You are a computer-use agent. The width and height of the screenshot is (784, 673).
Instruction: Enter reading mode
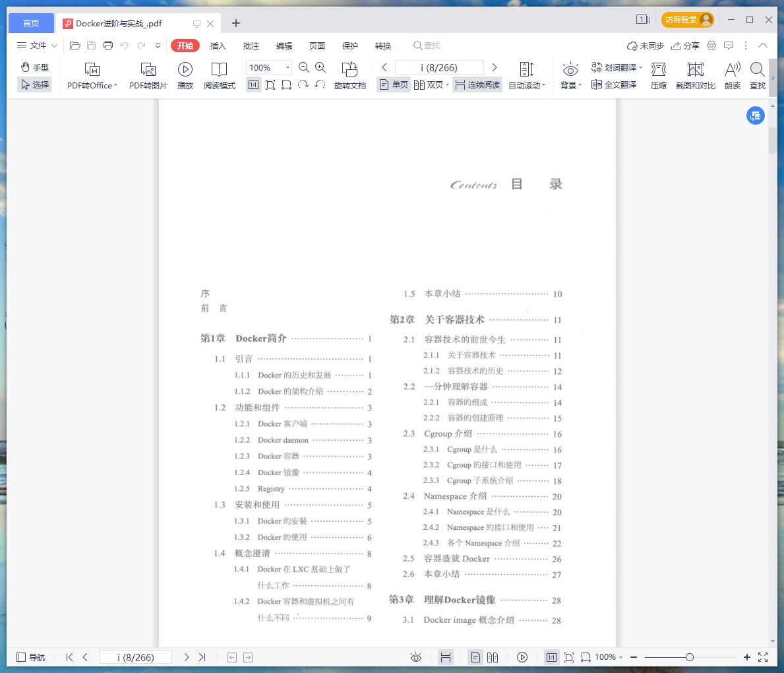(219, 76)
